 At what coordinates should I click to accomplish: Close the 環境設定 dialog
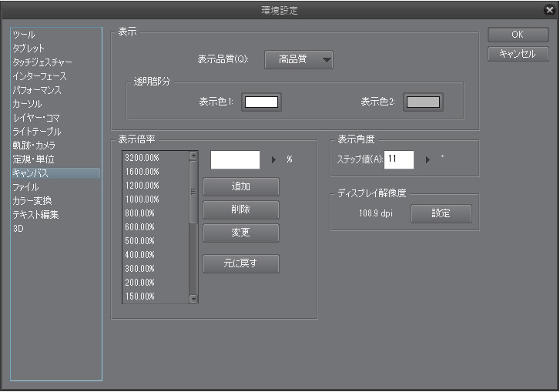(550, 10)
